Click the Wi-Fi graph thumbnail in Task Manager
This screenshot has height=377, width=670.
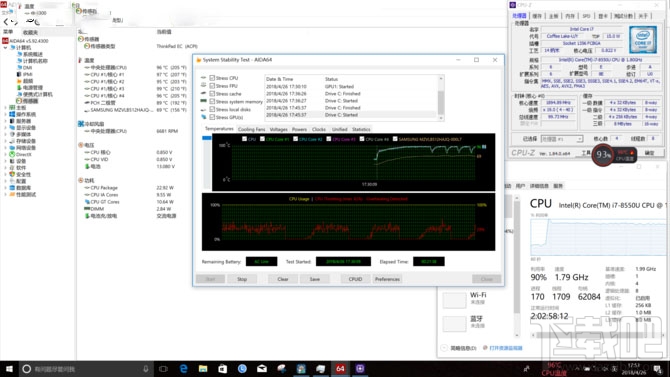pos(454,300)
